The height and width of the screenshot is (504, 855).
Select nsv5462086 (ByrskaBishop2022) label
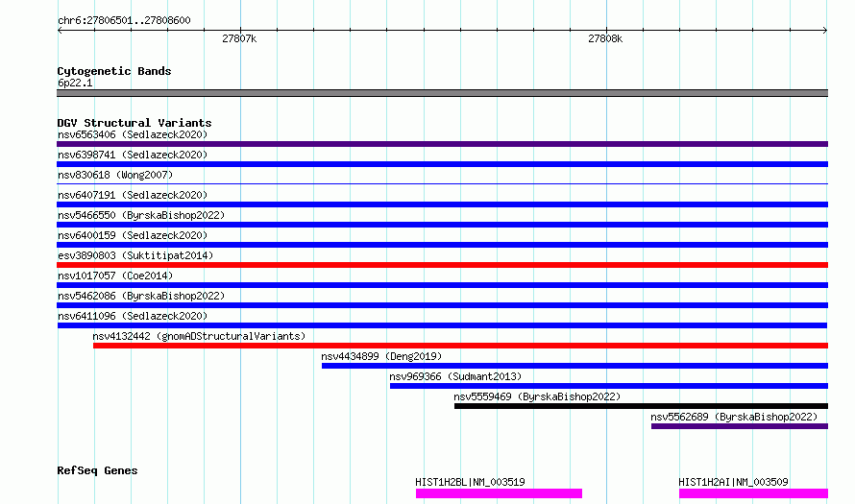click(x=141, y=296)
